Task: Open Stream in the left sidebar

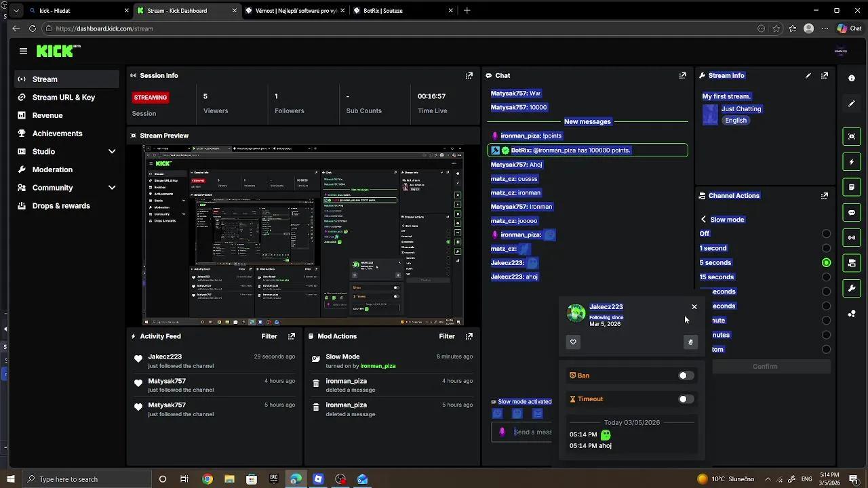Action: (67, 79)
